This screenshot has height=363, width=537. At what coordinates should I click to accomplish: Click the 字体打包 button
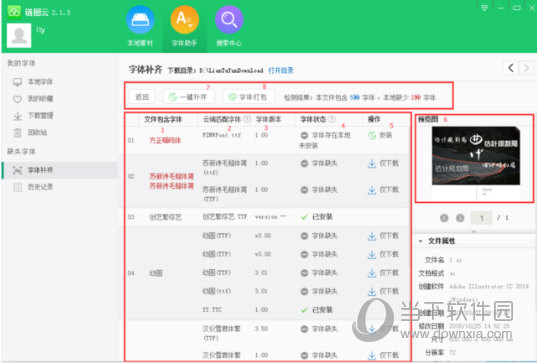tap(249, 97)
